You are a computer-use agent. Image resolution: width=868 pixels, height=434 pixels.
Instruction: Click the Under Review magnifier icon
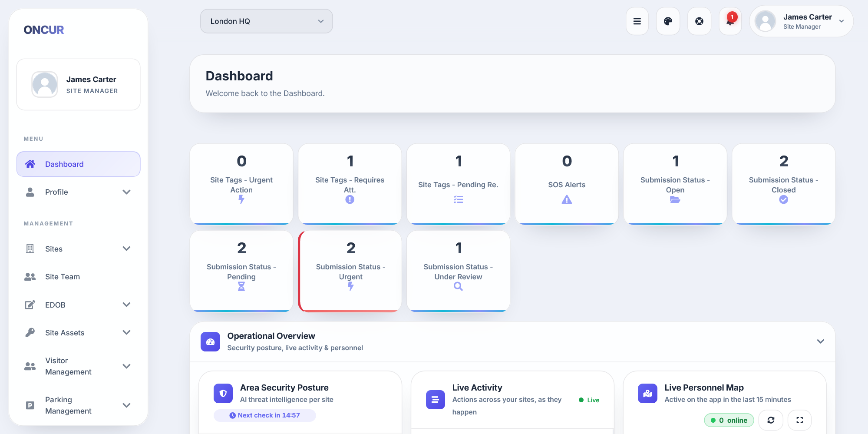[458, 287]
